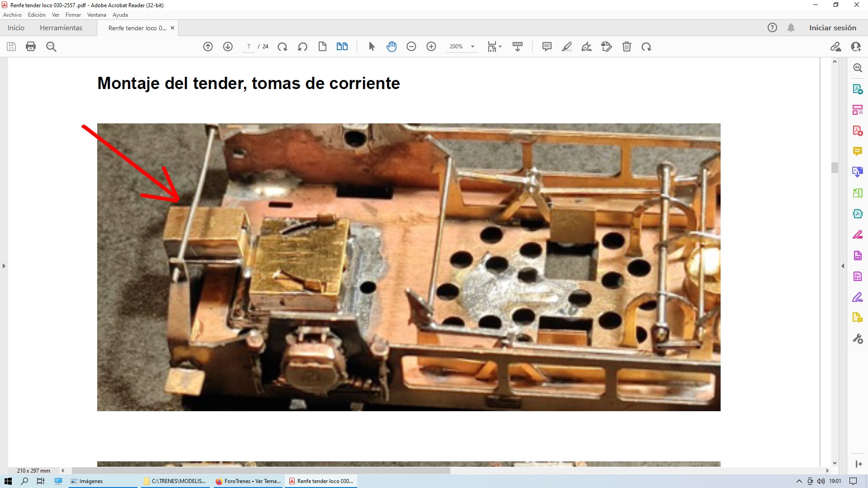The height and width of the screenshot is (488, 868).
Task: Click Iniciar sesión button
Action: 833,28
